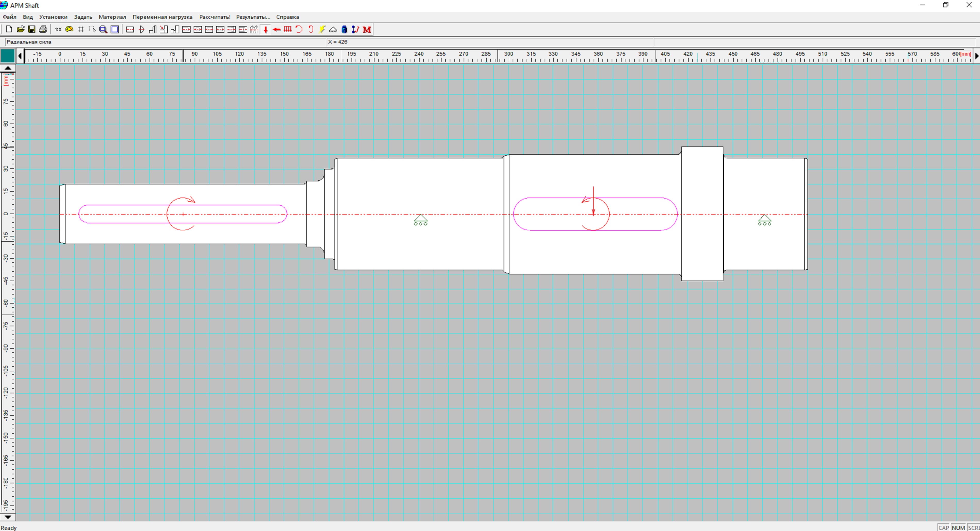Select the axial force arrow tool

(276, 29)
